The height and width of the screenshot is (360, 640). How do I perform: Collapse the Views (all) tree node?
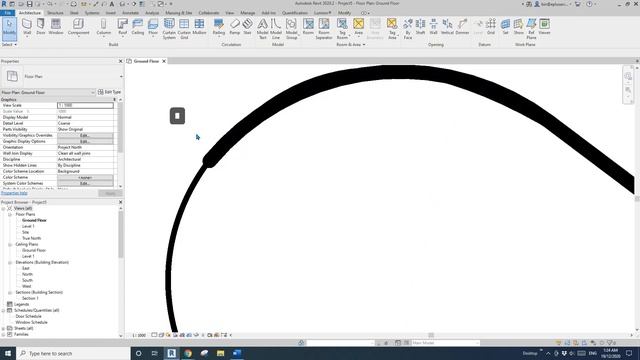[3, 209]
